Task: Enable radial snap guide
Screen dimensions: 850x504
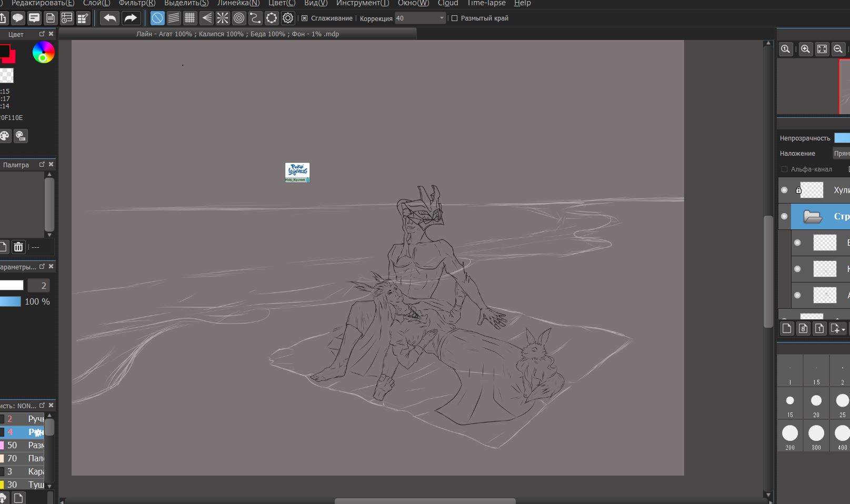Action: tap(223, 18)
